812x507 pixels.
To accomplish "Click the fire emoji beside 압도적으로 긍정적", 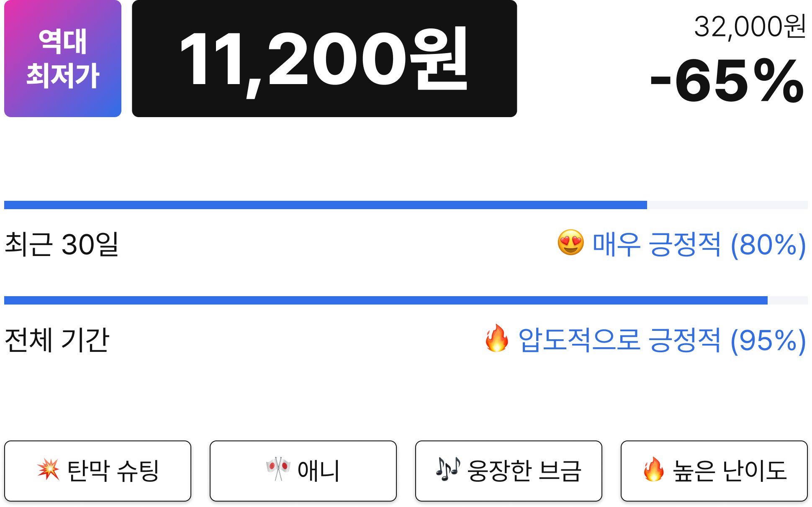I will [x=497, y=338].
